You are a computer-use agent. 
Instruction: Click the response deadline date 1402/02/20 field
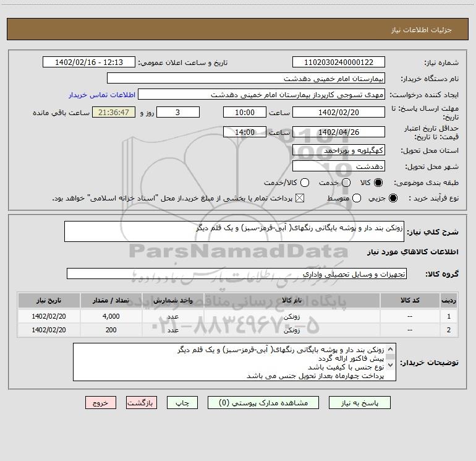pos(339,112)
